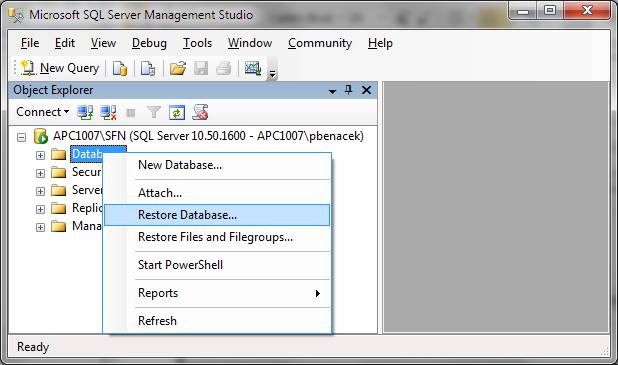The image size is (618, 365).
Task: Choose Attach... from context menu
Action: 217,193
